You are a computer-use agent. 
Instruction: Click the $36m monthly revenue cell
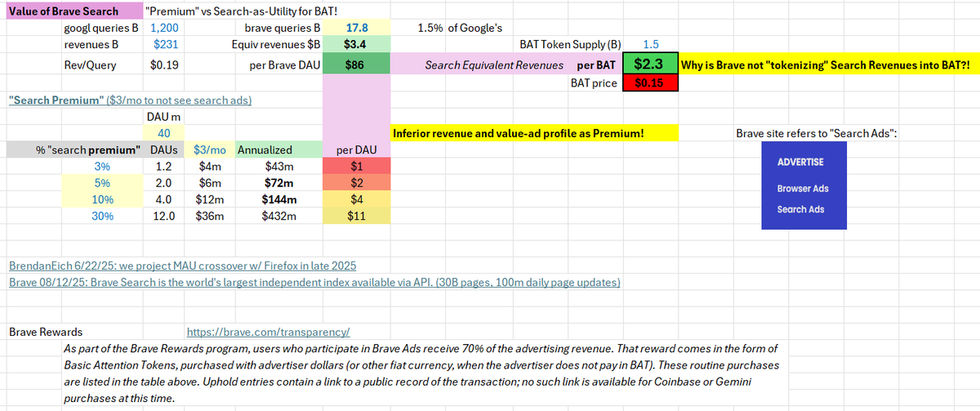(x=210, y=216)
